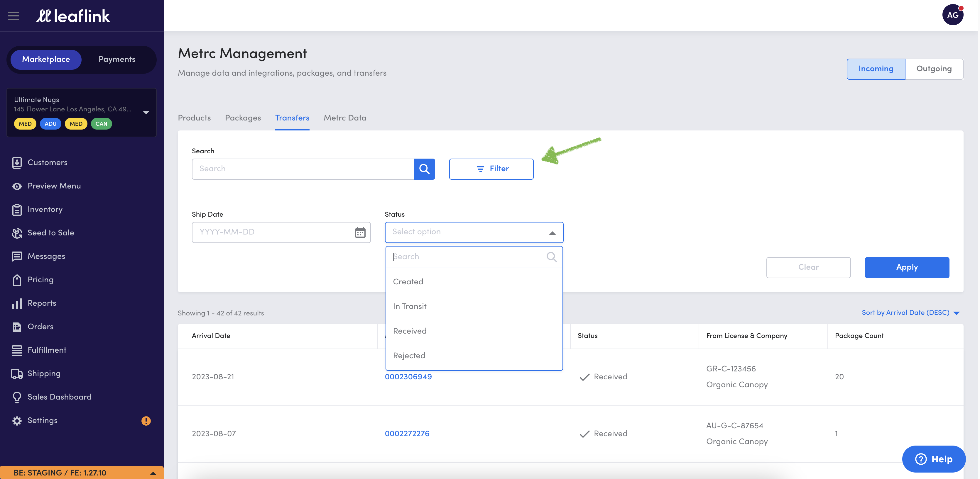Open the AG user avatar menu
The image size is (980, 479).
click(x=953, y=15)
